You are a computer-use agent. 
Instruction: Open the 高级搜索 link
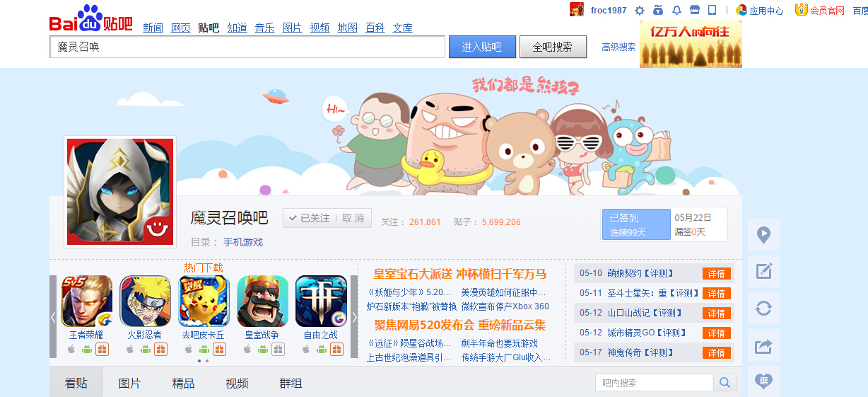point(618,47)
